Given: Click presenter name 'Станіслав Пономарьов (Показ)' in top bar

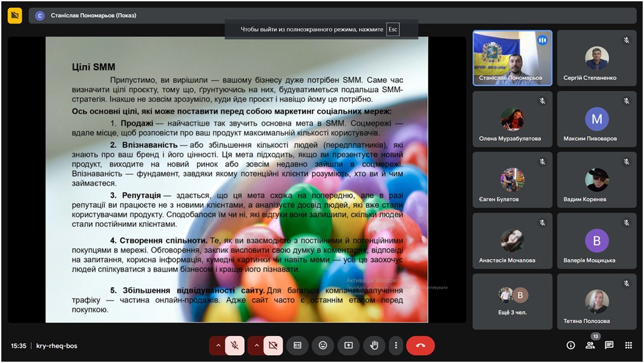Looking at the screenshot, I should [94, 16].
